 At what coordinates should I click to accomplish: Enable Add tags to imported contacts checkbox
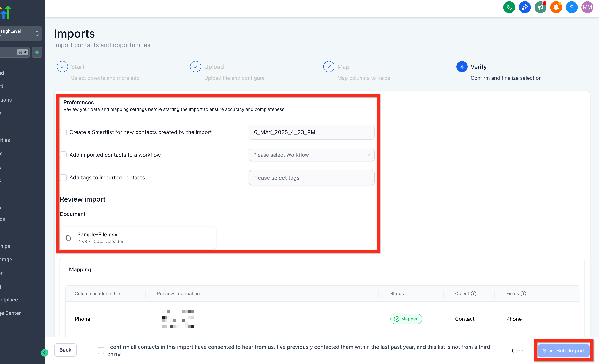pos(63,178)
